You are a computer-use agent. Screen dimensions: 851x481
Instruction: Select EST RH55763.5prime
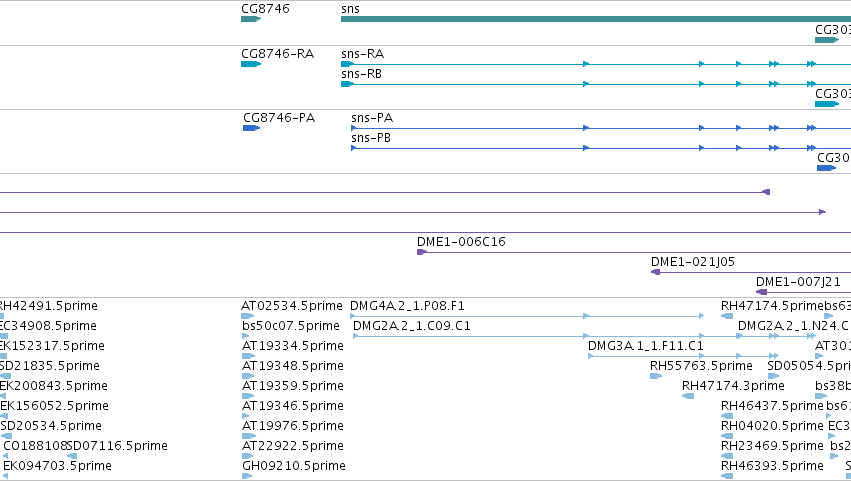tap(701, 366)
